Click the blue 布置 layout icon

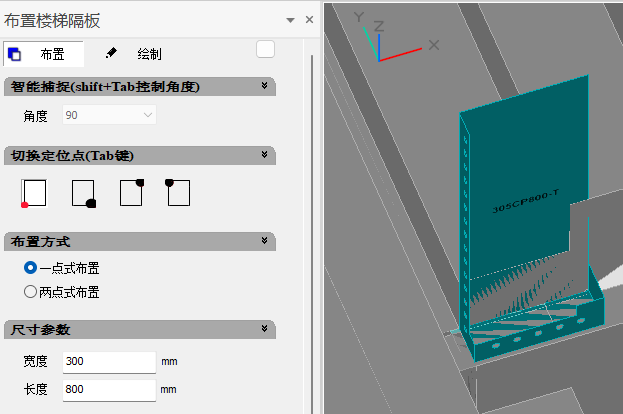[14, 54]
